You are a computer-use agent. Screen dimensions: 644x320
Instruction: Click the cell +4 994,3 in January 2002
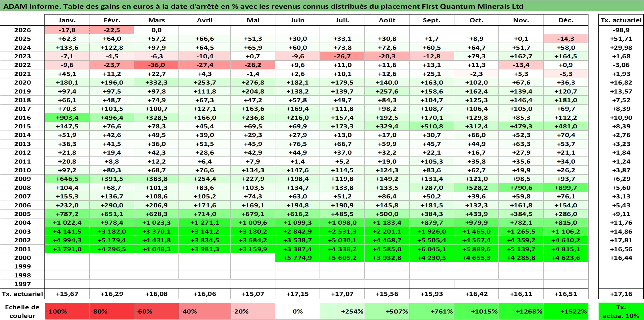67,240
